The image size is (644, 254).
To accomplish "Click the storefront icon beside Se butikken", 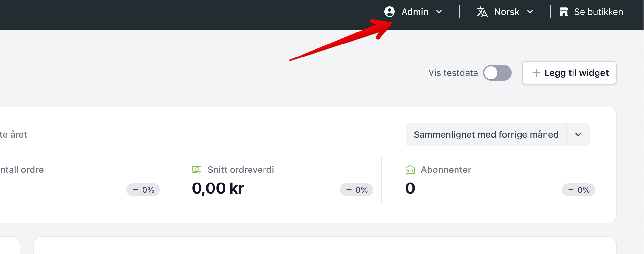I will coord(564,12).
